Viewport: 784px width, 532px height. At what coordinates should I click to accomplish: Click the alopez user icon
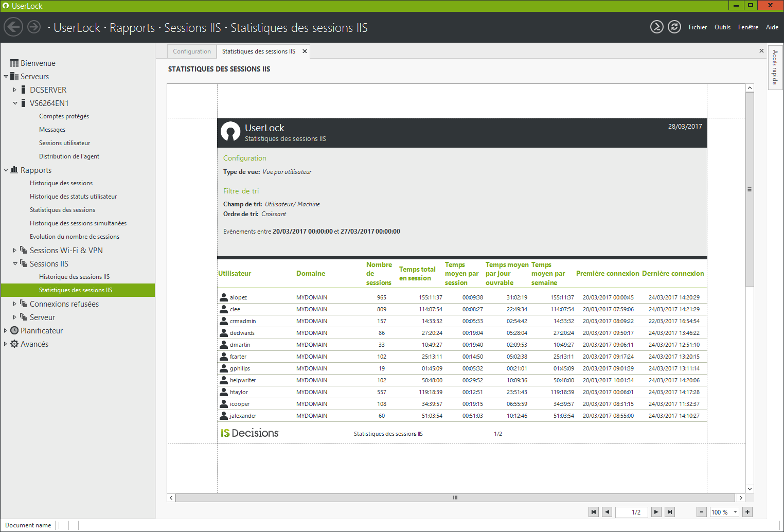pyautogui.click(x=224, y=297)
